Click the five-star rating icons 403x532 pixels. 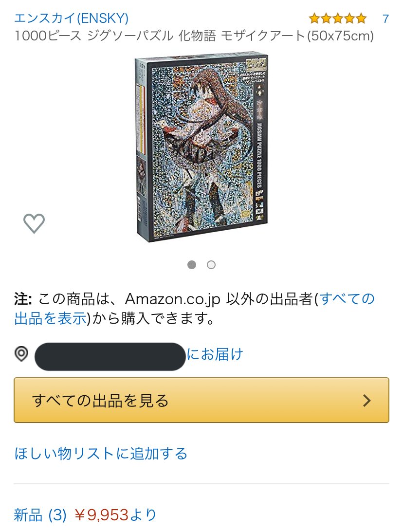click(x=338, y=18)
